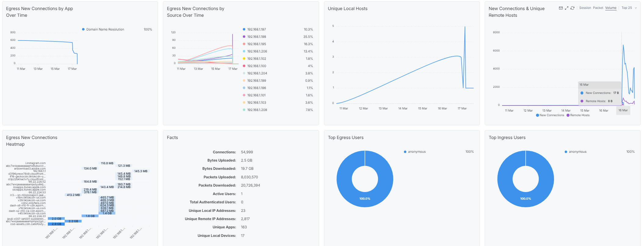The width and height of the screenshot is (644, 246).
Task: Click the 16 Mar highlighted axis marker
Action: [x=623, y=110]
